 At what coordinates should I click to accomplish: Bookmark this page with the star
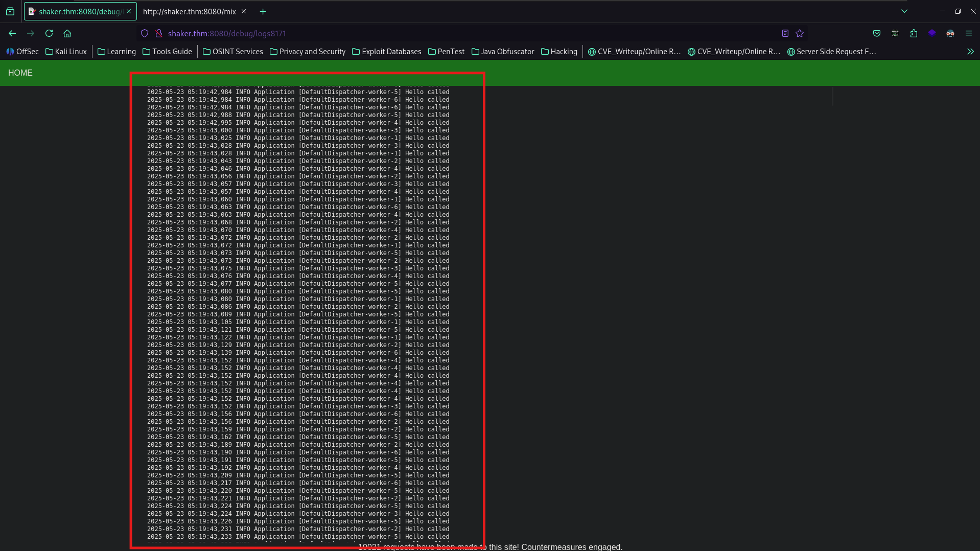(x=800, y=33)
